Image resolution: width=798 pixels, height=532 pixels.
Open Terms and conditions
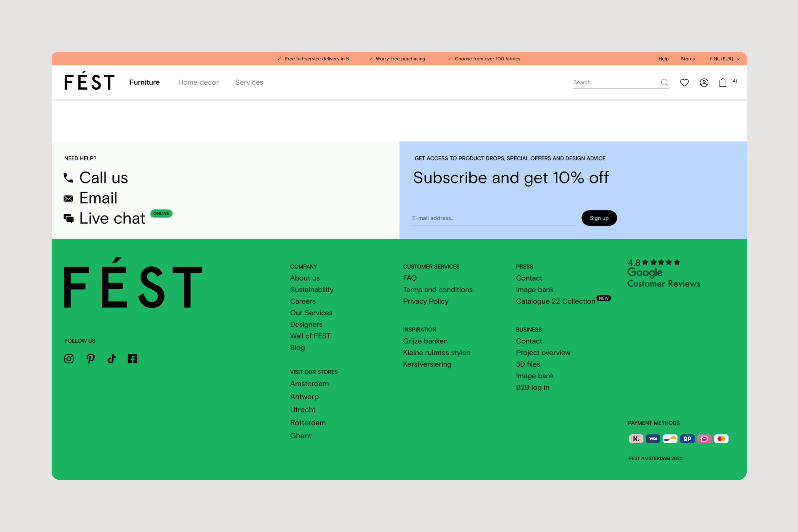[438, 290]
